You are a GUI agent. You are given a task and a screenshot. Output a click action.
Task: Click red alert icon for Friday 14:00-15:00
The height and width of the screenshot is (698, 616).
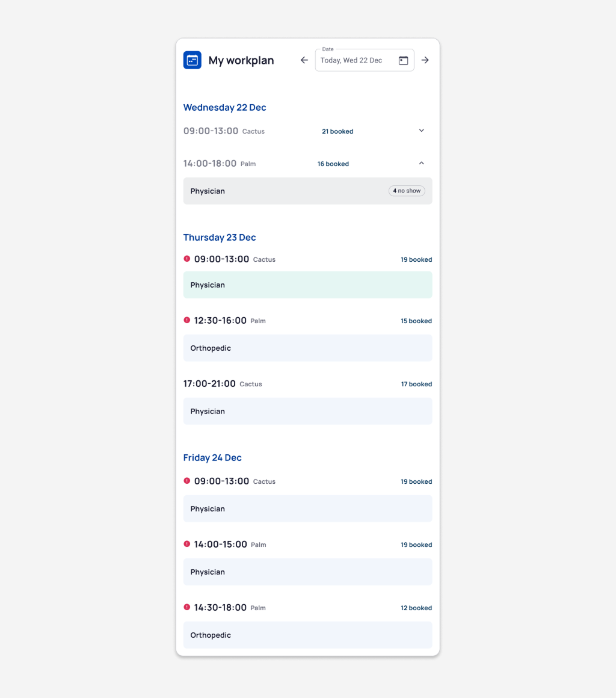187,544
